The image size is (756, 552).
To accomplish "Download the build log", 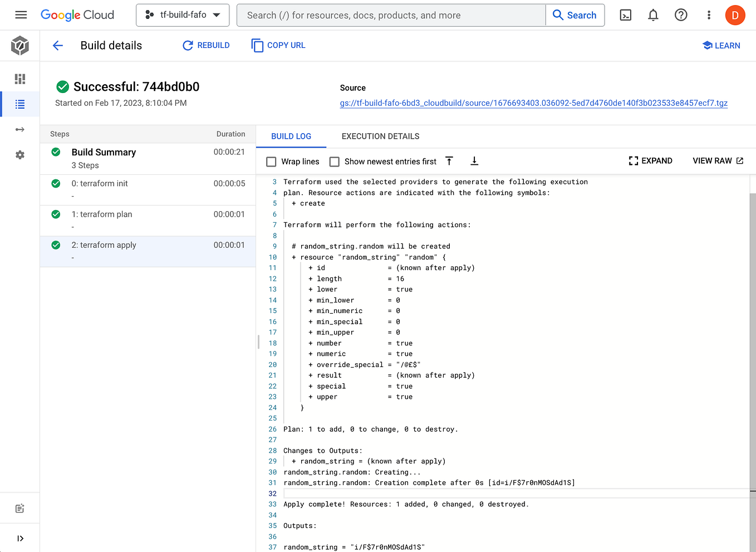I will pos(474,161).
